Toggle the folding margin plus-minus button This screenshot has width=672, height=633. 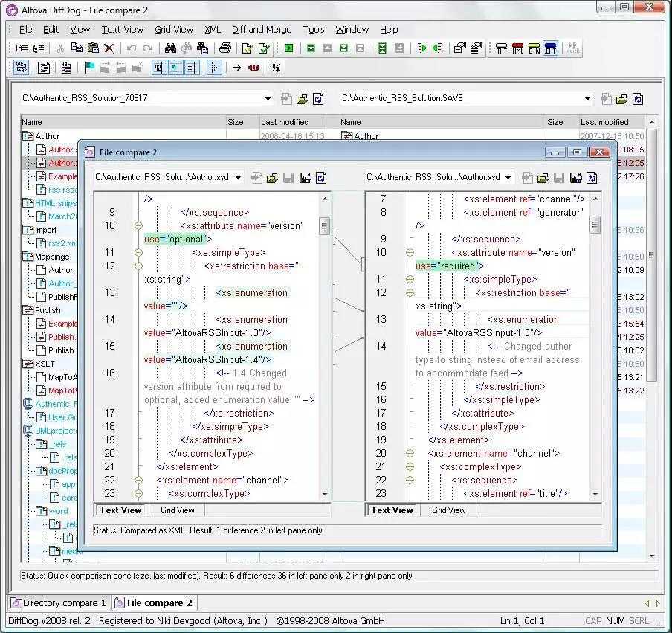click(x=190, y=68)
